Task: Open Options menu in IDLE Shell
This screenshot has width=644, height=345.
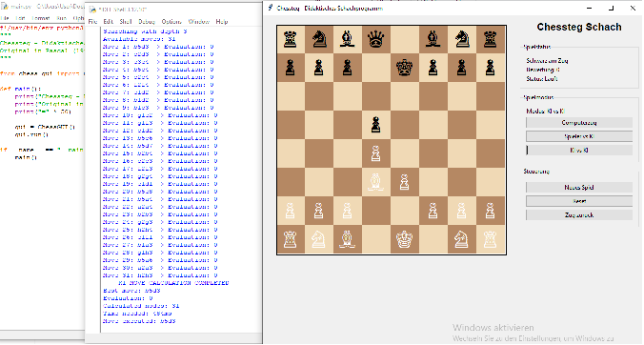Action: 171,21
